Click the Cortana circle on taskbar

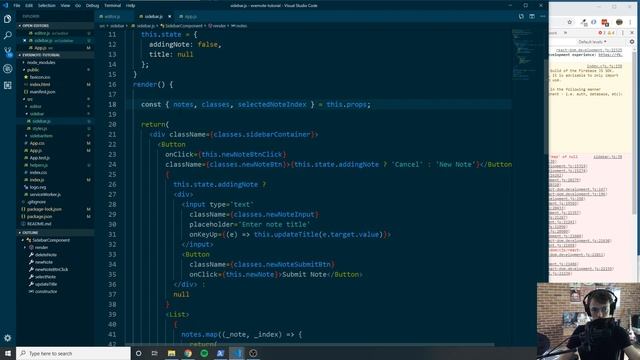coord(138,353)
